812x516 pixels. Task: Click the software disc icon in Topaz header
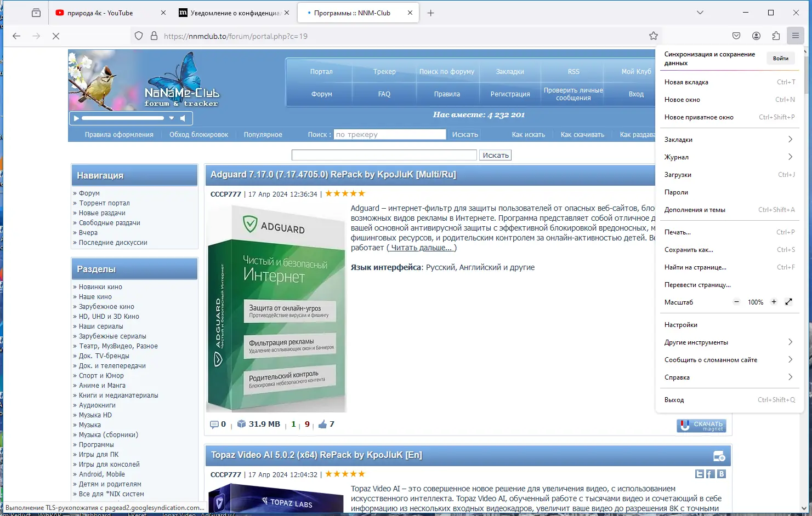(719, 456)
